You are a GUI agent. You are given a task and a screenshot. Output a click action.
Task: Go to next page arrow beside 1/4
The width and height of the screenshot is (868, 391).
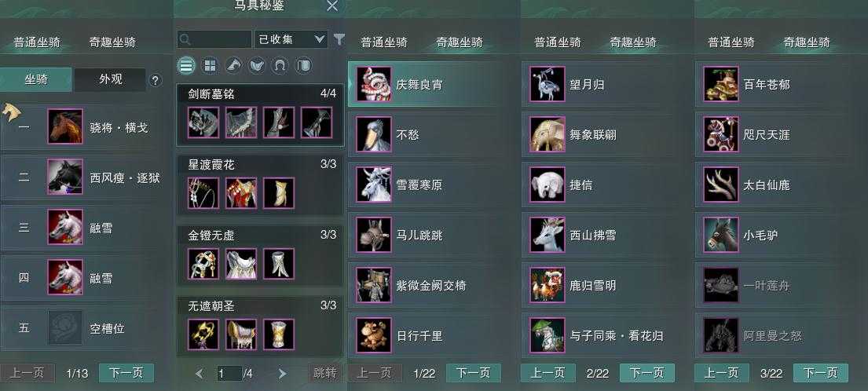click(x=282, y=374)
